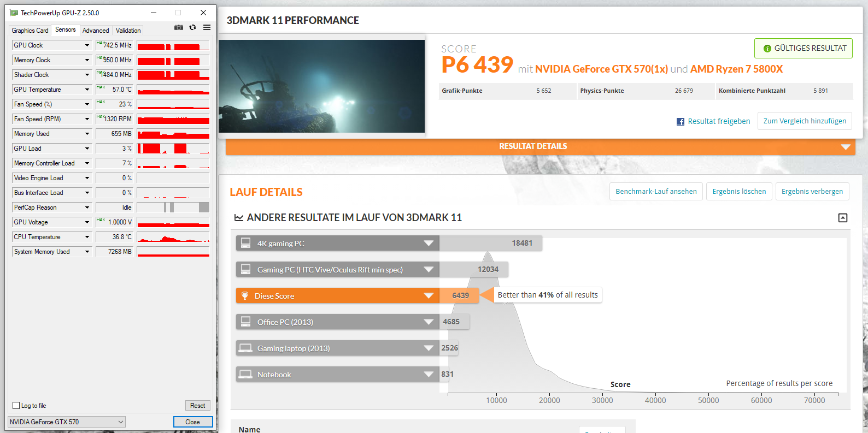
Task: Click the Kombinierte Punktzahl 5 891 value
Action: [820, 91]
